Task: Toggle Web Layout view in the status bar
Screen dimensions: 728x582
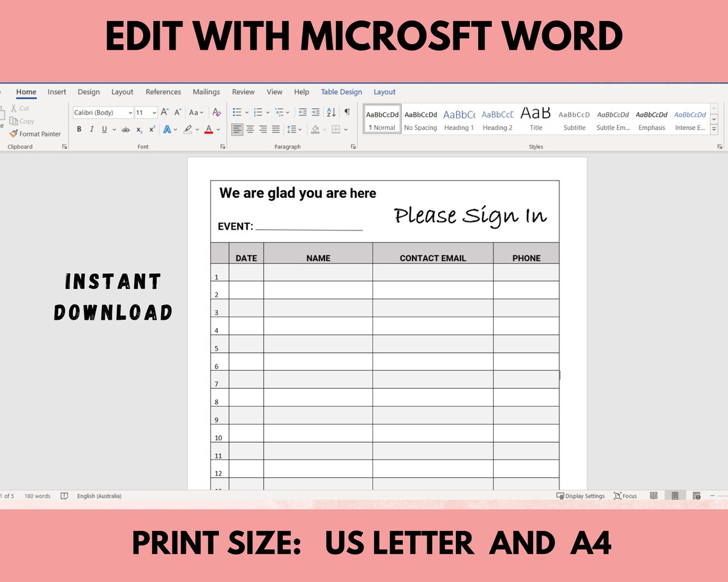Action: [x=696, y=495]
